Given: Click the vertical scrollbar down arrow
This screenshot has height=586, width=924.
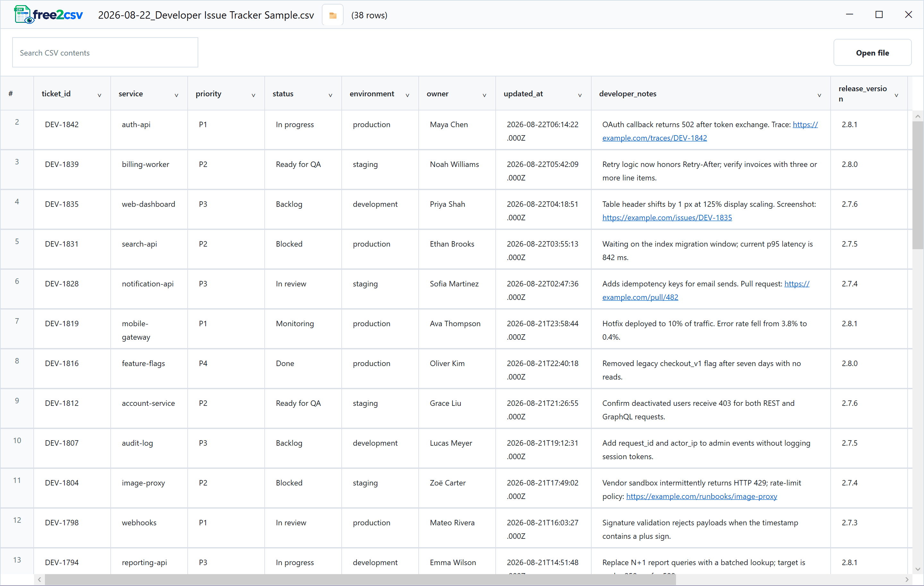Looking at the screenshot, I should (918, 569).
